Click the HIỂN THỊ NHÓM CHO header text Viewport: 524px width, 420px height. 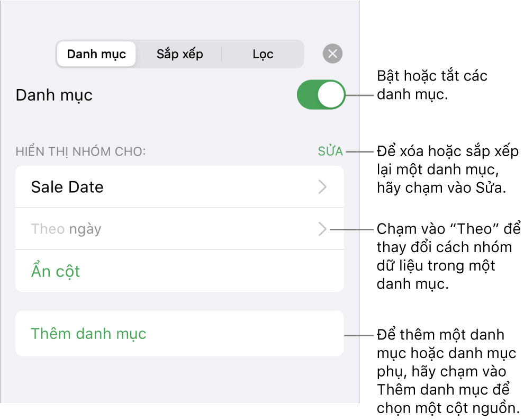point(81,152)
